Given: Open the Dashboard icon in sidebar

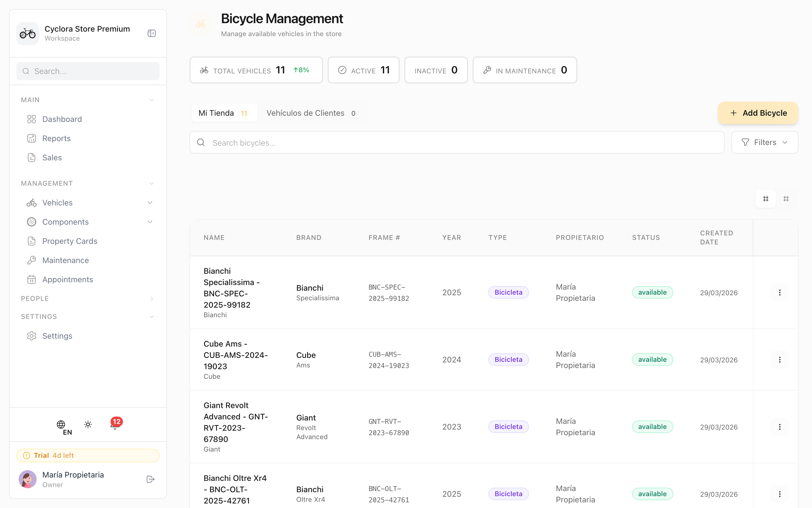Looking at the screenshot, I should [x=32, y=119].
